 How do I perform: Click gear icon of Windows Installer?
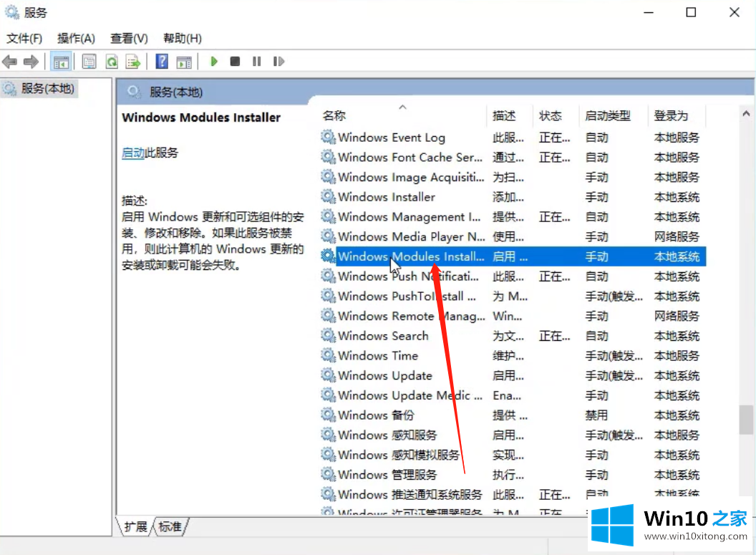[329, 196]
